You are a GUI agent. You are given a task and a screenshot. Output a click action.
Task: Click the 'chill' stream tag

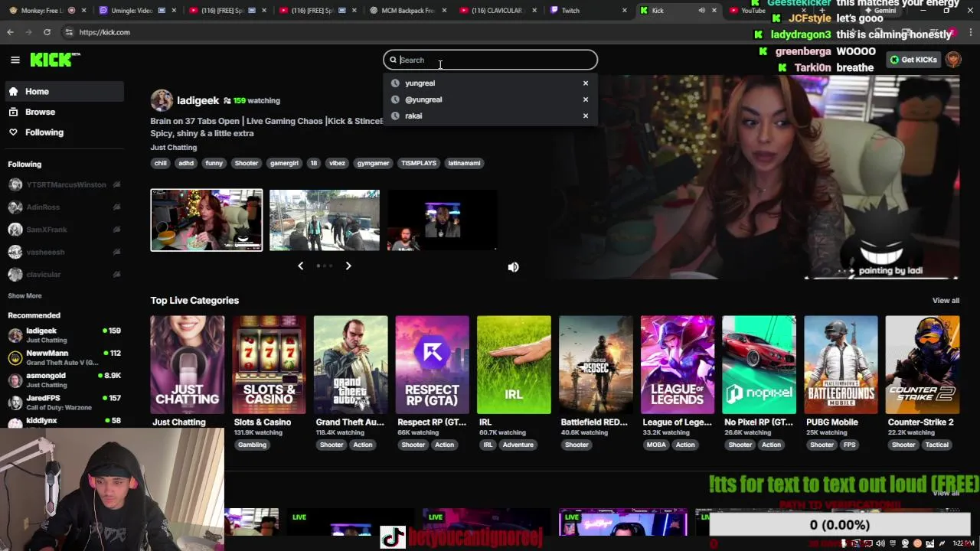160,163
